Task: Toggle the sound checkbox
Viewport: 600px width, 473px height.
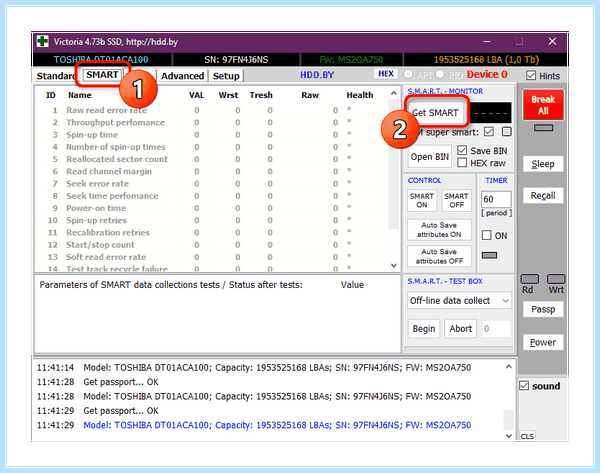Action: tap(524, 385)
